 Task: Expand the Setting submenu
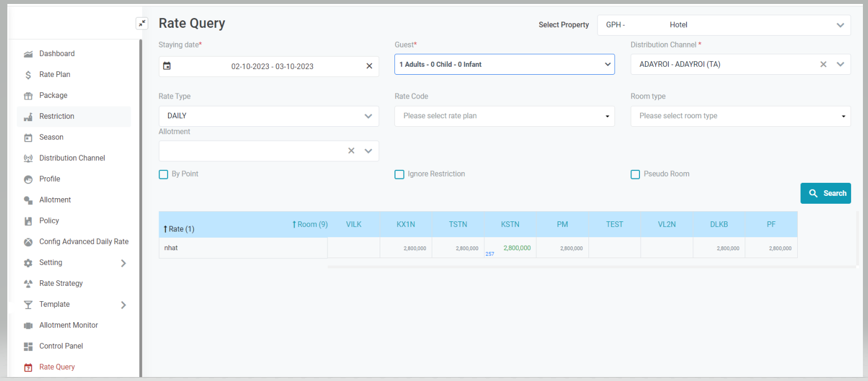(123, 263)
